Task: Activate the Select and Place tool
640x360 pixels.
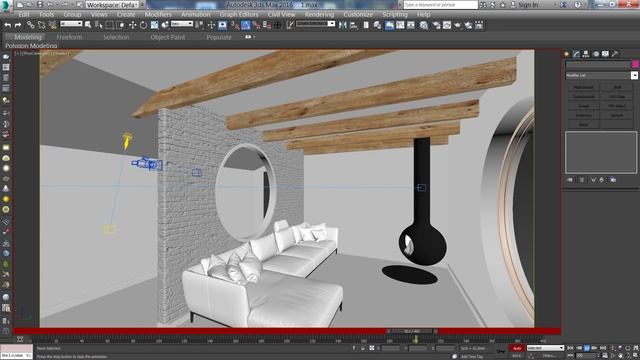Action: pyautogui.click(x=165, y=25)
